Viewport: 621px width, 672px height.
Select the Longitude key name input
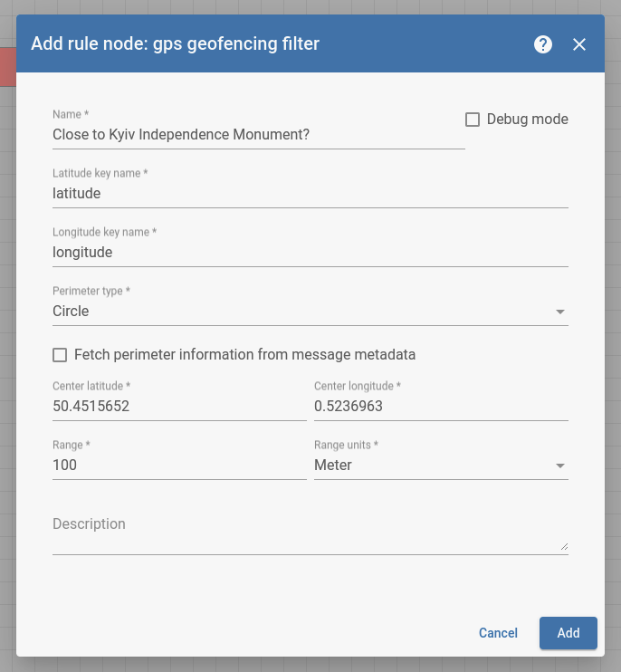[x=310, y=252]
